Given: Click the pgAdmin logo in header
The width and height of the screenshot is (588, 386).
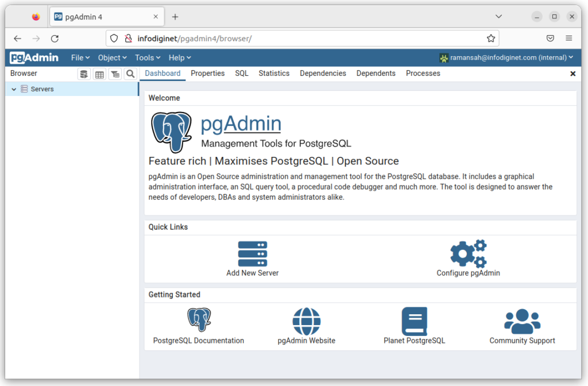Looking at the screenshot, I should coord(34,57).
